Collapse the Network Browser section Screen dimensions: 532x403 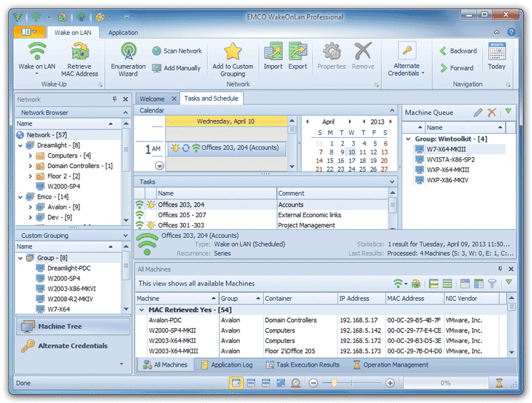coord(126,112)
